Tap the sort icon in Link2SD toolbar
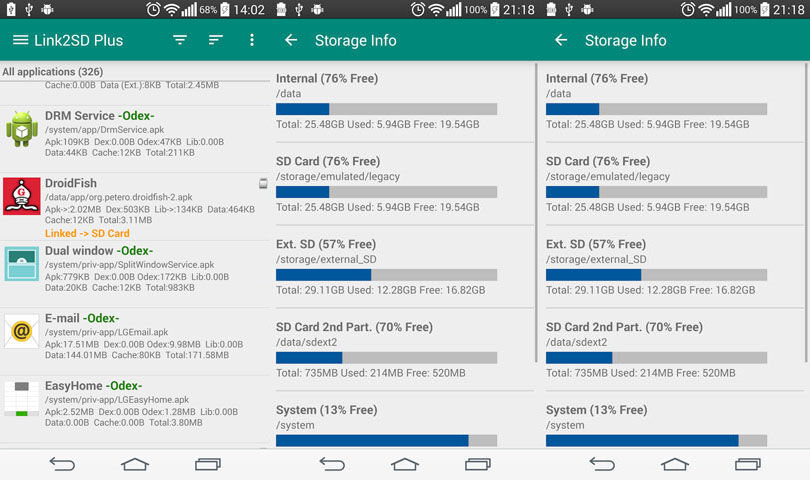The image size is (810, 480). [x=215, y=40]
